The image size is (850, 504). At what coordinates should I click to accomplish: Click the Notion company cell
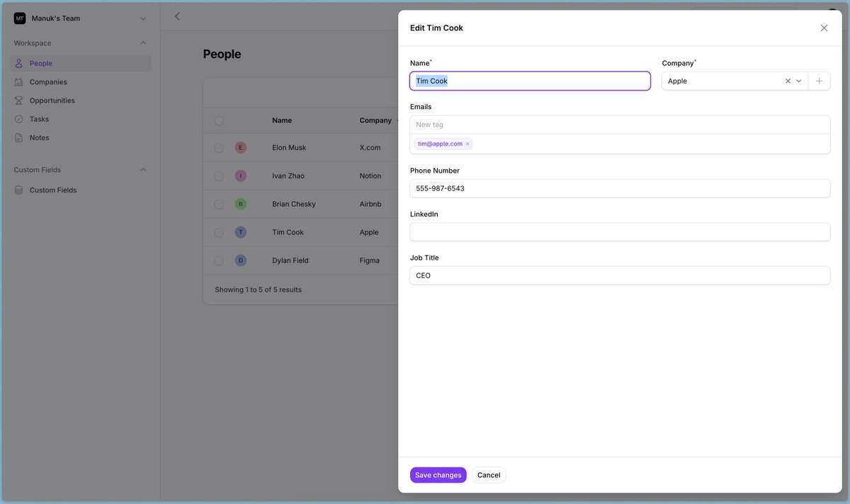click(370, 176)
